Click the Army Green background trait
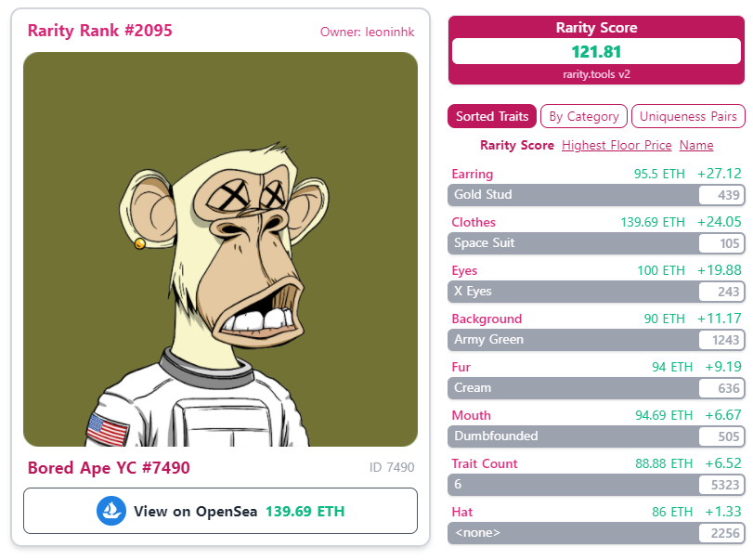This screenshot has width=753, height=560. (x=596, y=340)
